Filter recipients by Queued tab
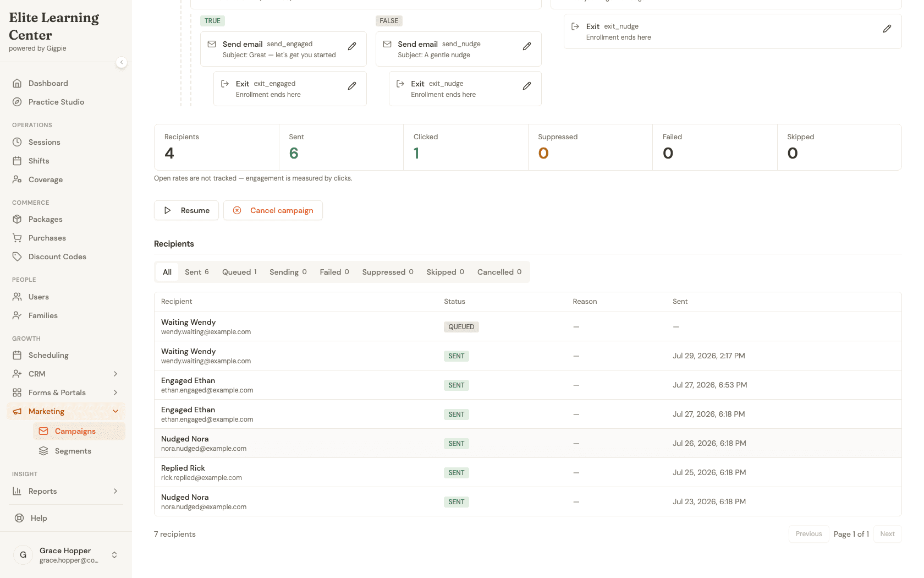This screenshot has height=578, width=924. (239, 272)
